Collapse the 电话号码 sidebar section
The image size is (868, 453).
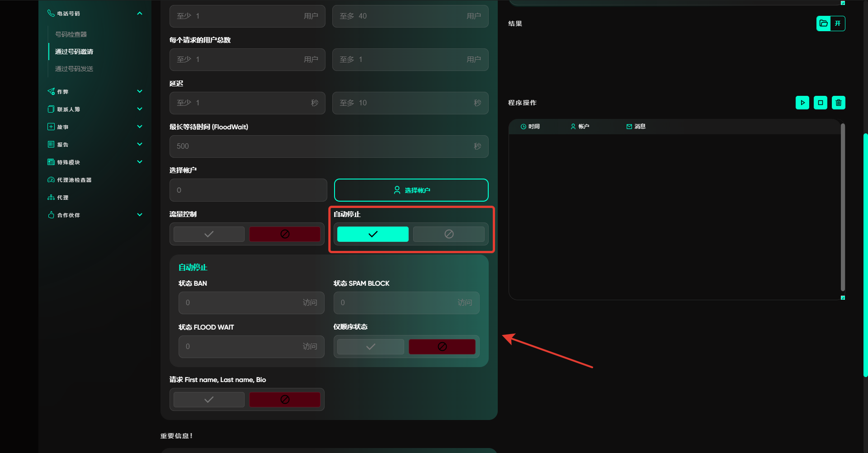click(x=140, y=14)
